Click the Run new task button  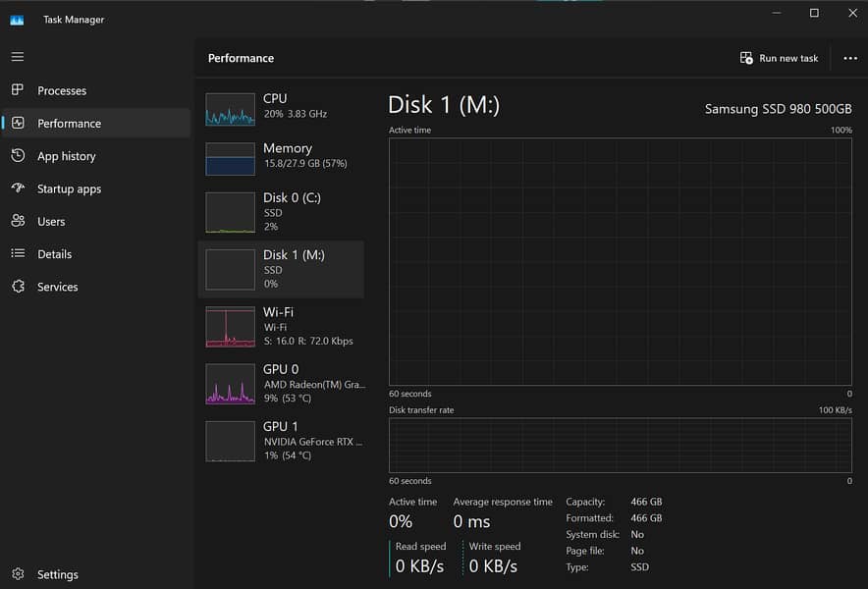coord(779,58)
